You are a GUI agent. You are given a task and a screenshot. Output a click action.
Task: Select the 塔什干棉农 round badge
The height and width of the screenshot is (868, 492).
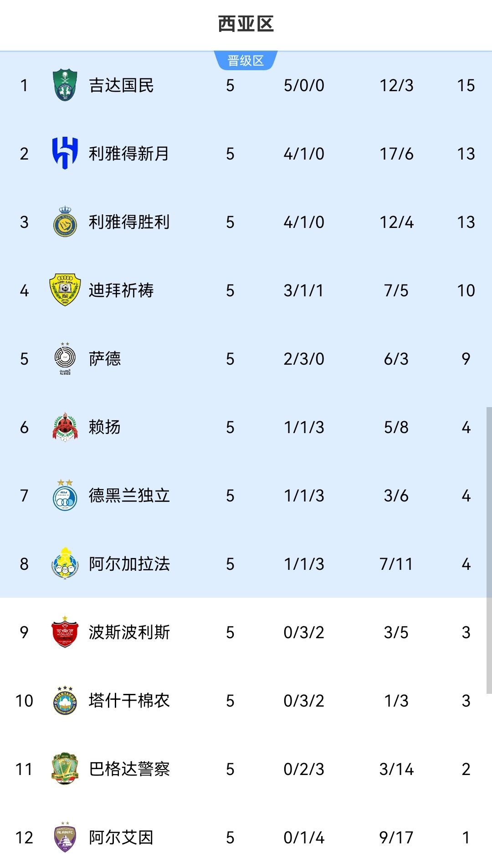point(65,701)
